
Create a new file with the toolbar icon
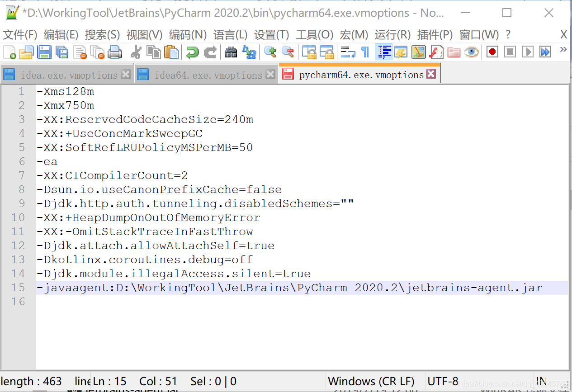pyautogui.click(x=9, y=52)
